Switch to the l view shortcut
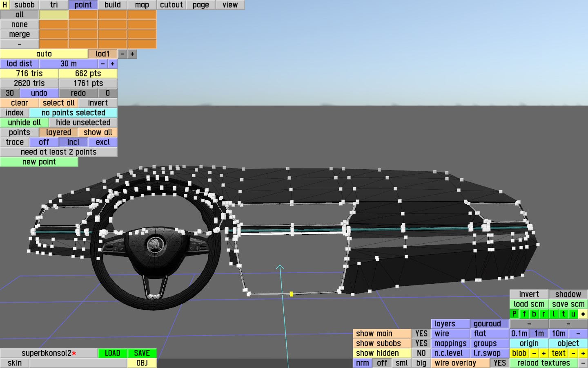Screen dimensions: 588x368 [554, 314]
